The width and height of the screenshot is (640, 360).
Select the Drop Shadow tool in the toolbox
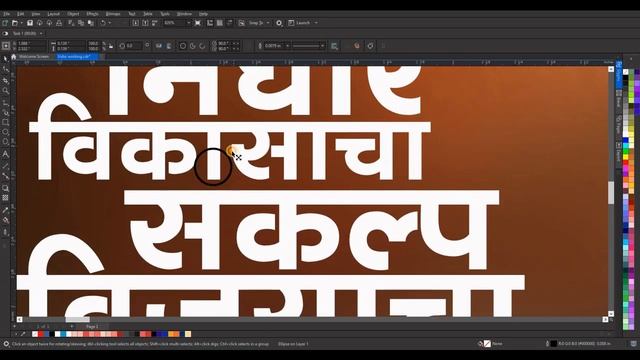[5, 188]
